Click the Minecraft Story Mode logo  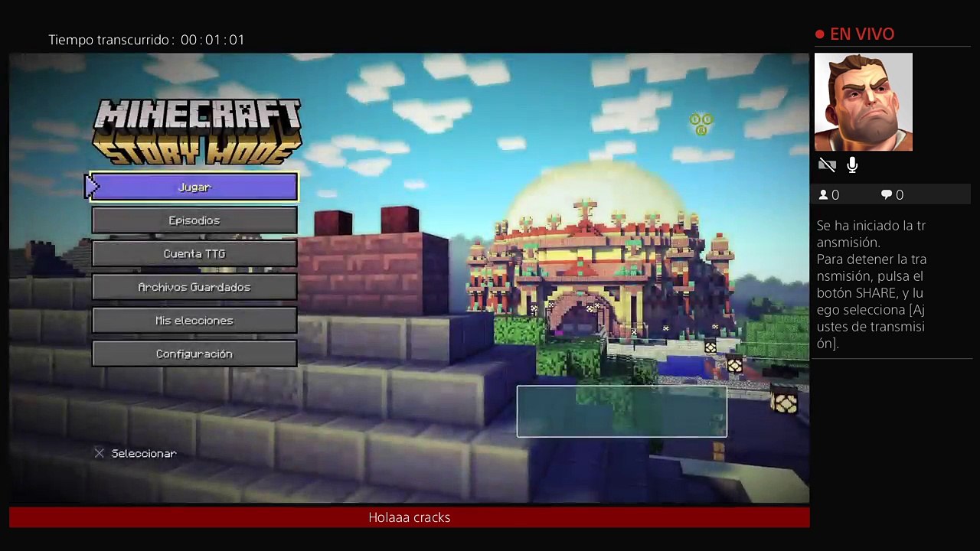pyautogui.click(x=197, y=132)
